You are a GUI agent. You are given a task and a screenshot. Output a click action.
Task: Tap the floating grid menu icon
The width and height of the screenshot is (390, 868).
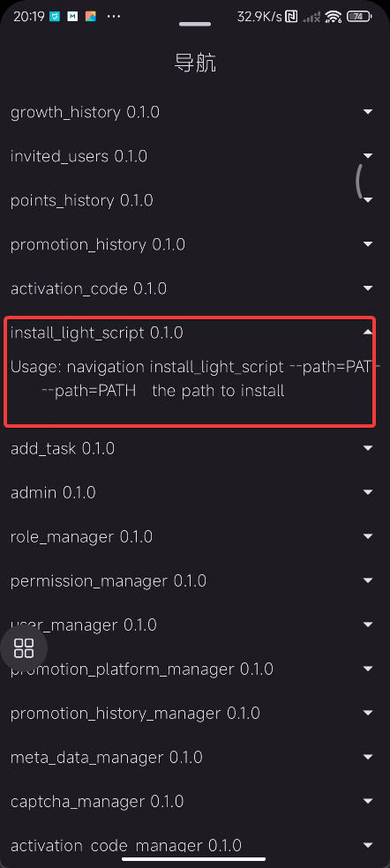24,647
